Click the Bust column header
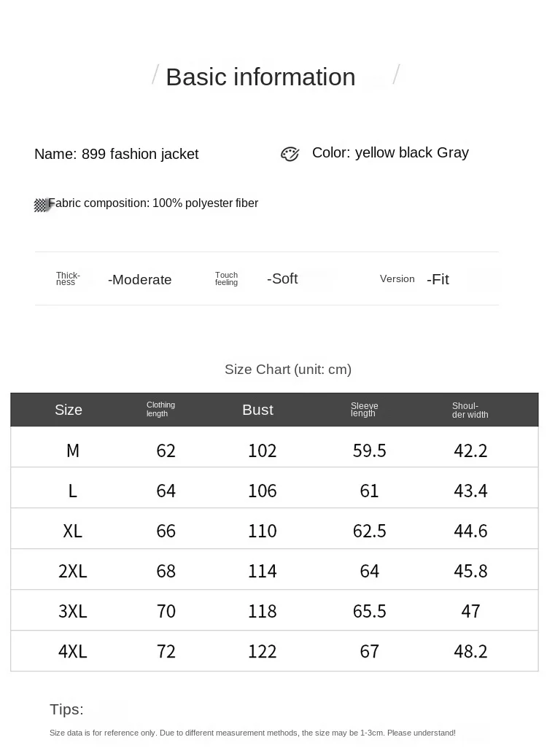 257,410
